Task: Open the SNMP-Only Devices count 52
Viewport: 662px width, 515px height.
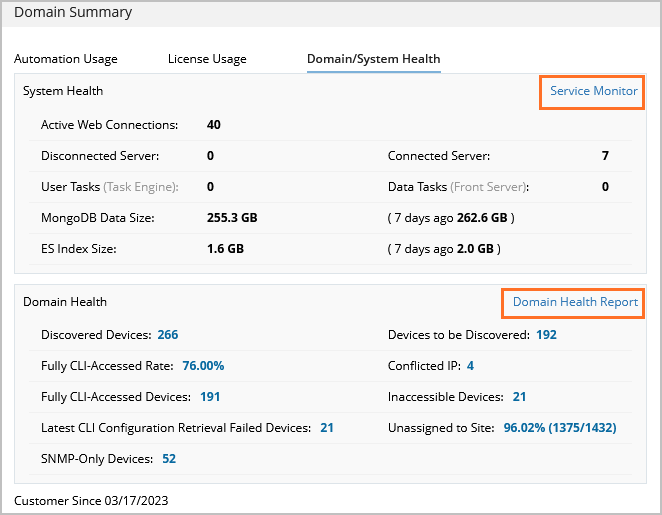Action: coord(168,459)
